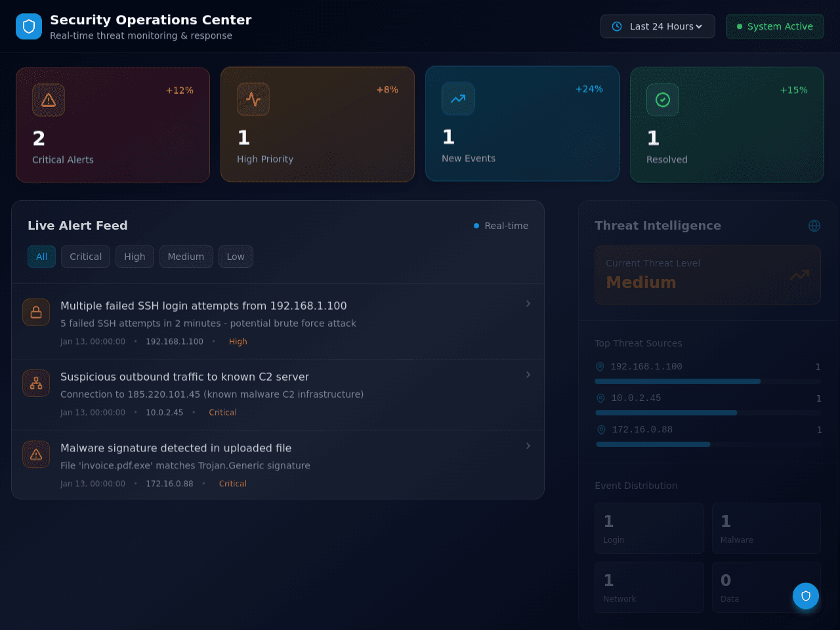Click the progress bar under 192.168.1.100 threat source
The image size is (840, 630).
(707, 381)
